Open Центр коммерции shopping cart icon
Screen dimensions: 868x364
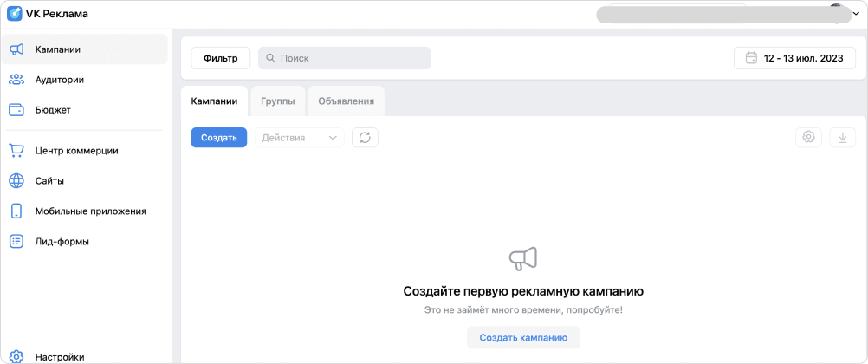[16, 150]
